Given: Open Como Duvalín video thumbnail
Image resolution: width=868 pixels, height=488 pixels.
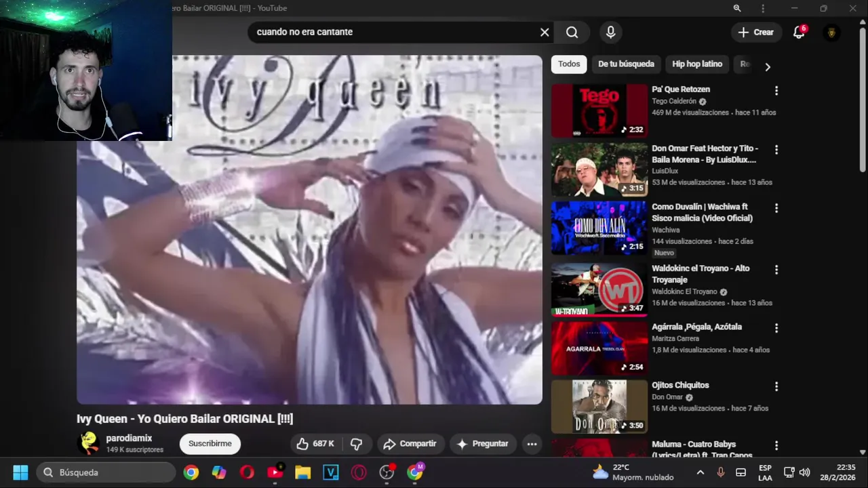Looking at the screenshot, I should pyautogui.click(x=599, y=228).
